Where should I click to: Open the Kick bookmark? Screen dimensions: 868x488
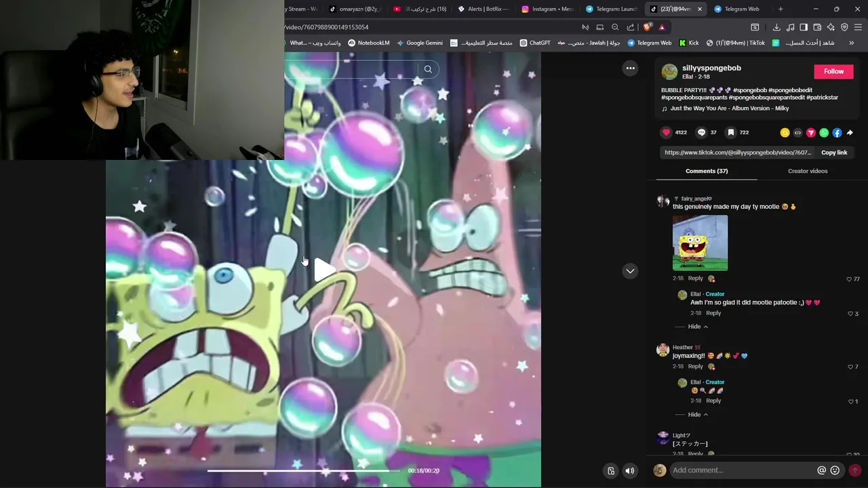tap(689, 43)
